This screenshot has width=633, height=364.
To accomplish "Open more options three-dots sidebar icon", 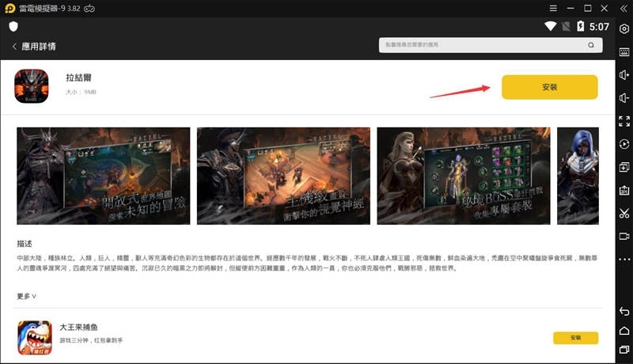I will tap(624, 259).
